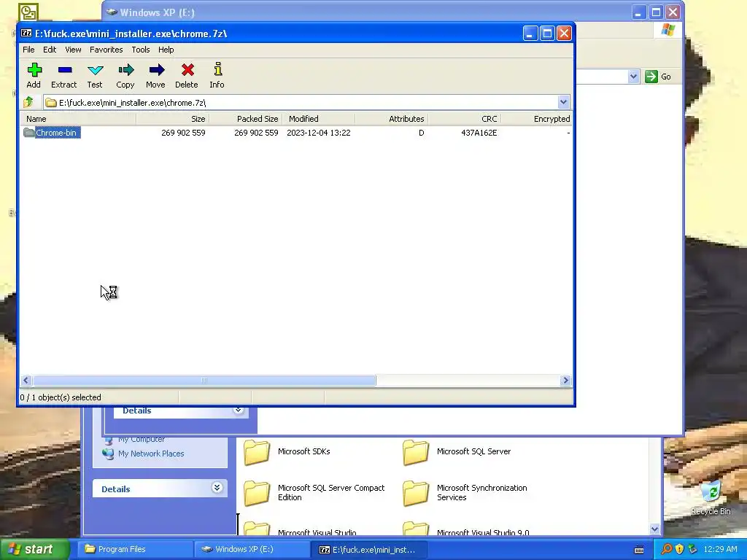
Task: Select the Chrome-bin folder icon
Action: tap(29, 133)
